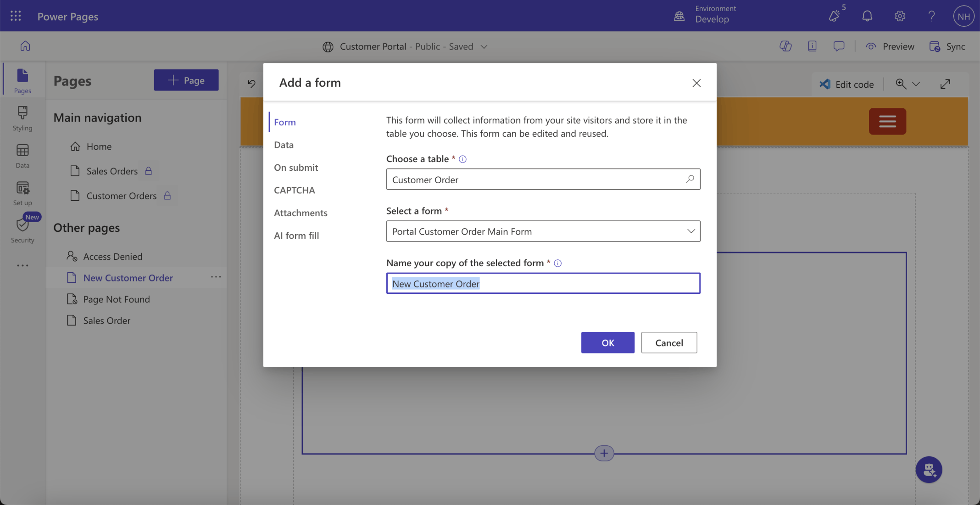Click the Cancel button
980x505 pixels.
(668, 343)
